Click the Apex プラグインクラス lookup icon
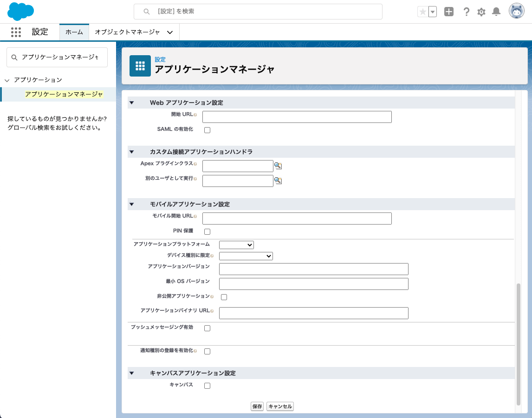The image size is (532, 418). [278, 166]
